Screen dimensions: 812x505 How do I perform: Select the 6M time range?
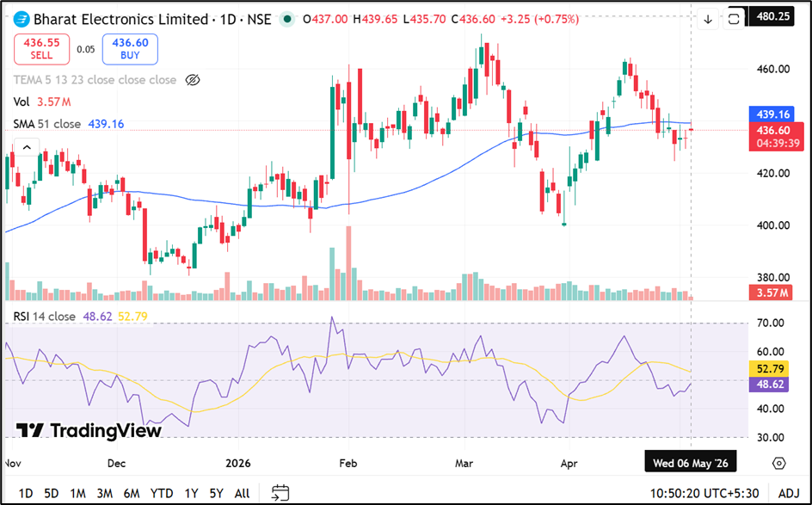[x=131, y=493]
